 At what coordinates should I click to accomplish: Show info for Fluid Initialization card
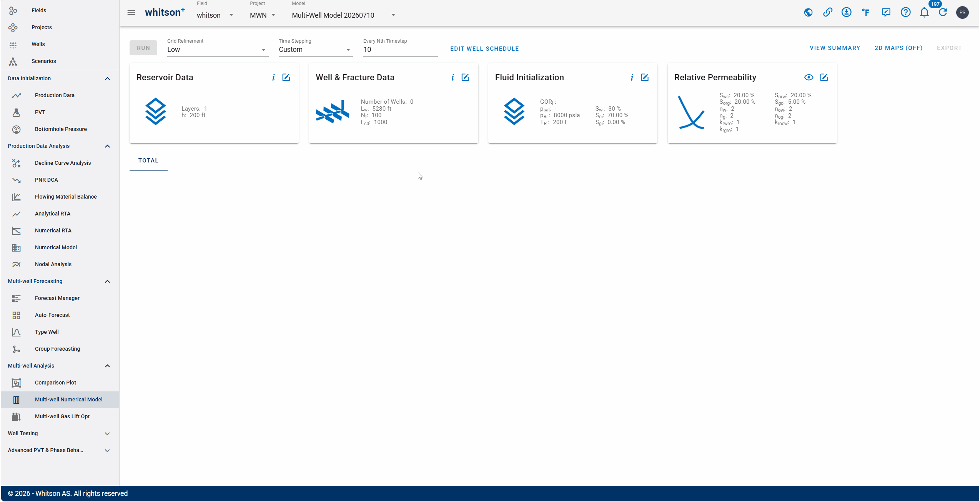tap(632, 78)
